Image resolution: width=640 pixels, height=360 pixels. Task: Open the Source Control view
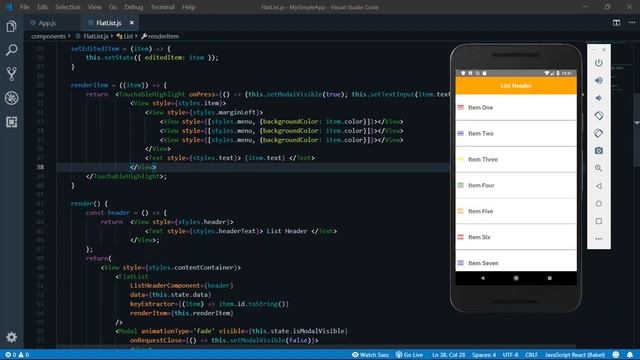[11, 74]
